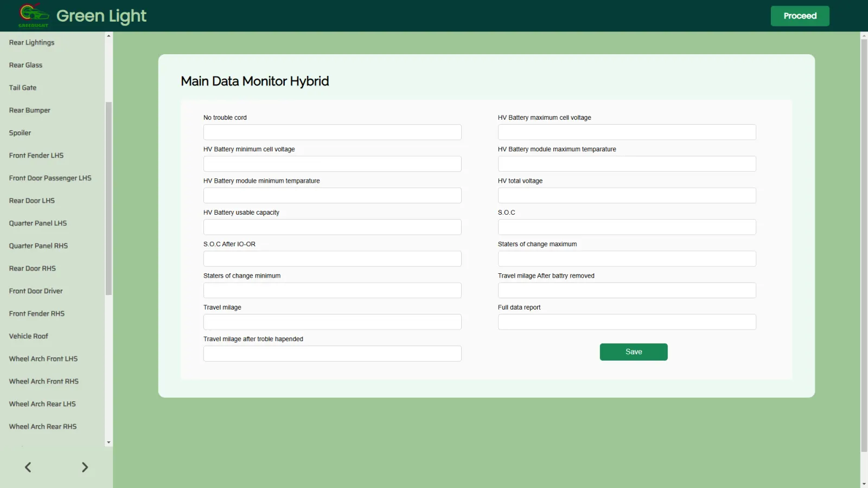Image resolution: width=868 pixels, height=488 pixels.
Task: Select Front Fender RHS
Action: pos(37,313)
